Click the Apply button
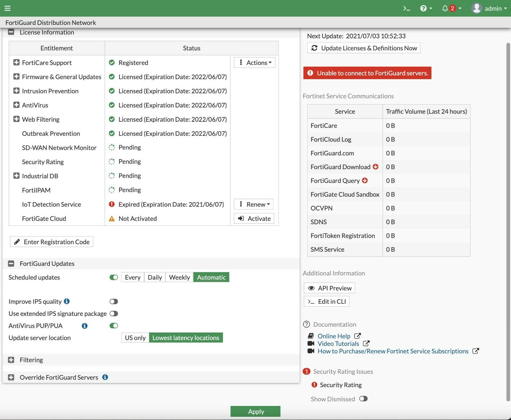Image resolution: width=511 pixels, height=420 pixels. click(x=256, y=411)
